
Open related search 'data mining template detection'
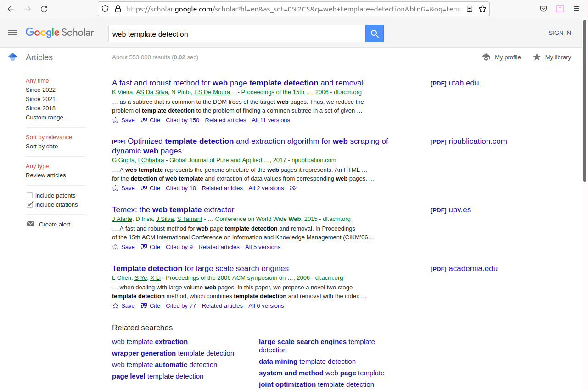coord(307,362)
